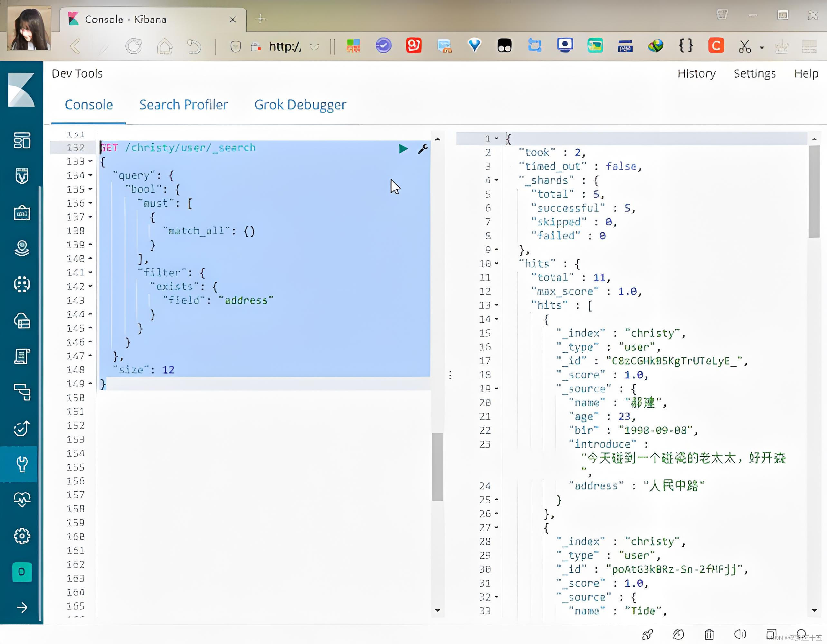Collapse the "query" block at line 134

[90, 175]
